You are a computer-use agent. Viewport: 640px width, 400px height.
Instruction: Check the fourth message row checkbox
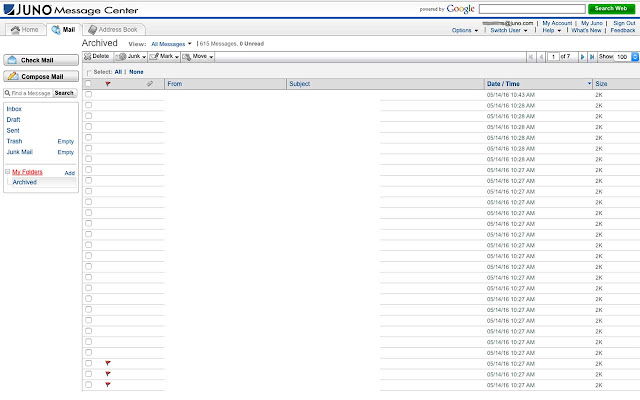[89, 127]
